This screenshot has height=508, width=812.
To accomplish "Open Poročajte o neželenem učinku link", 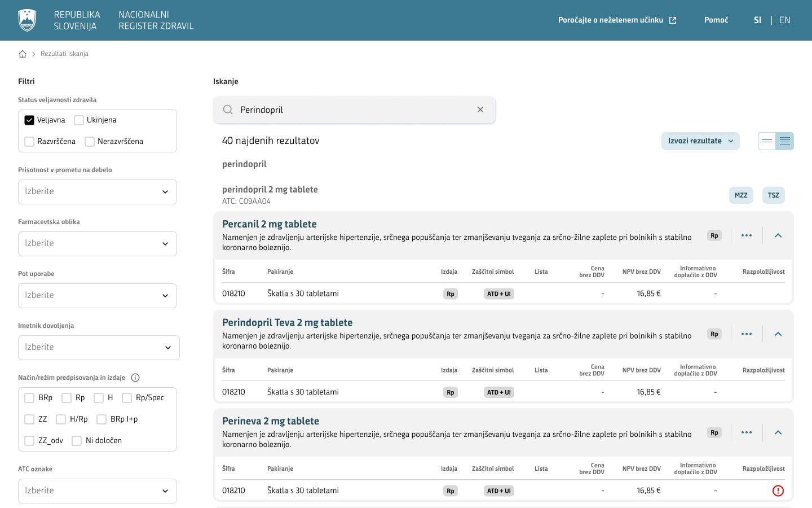I will click(617, 20).
